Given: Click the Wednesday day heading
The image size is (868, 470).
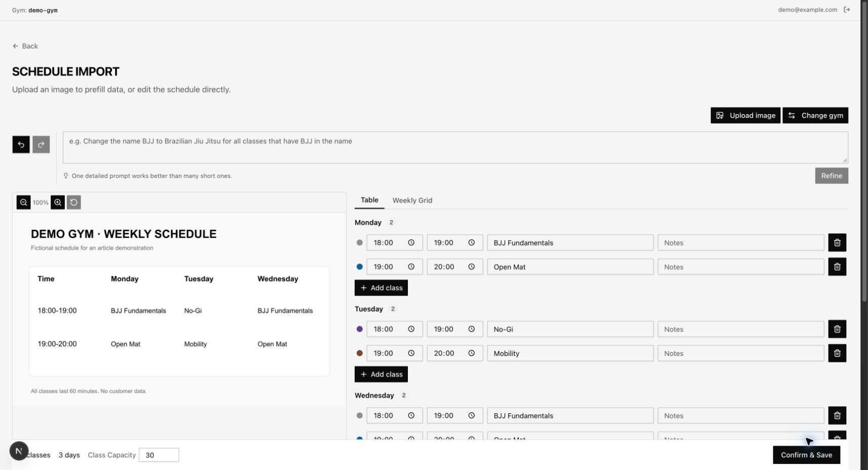Looking at the screenshot, I should 374,395.
